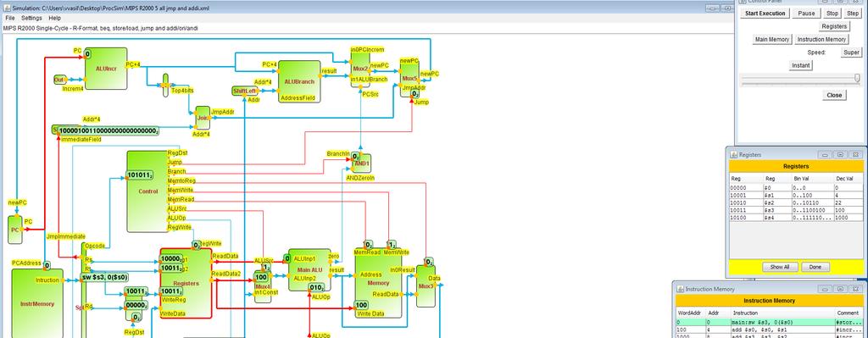Image resolution: width=868 pixels, height=338 pixels.
Task: Open the Settings menu
Action: coord(31,18)
